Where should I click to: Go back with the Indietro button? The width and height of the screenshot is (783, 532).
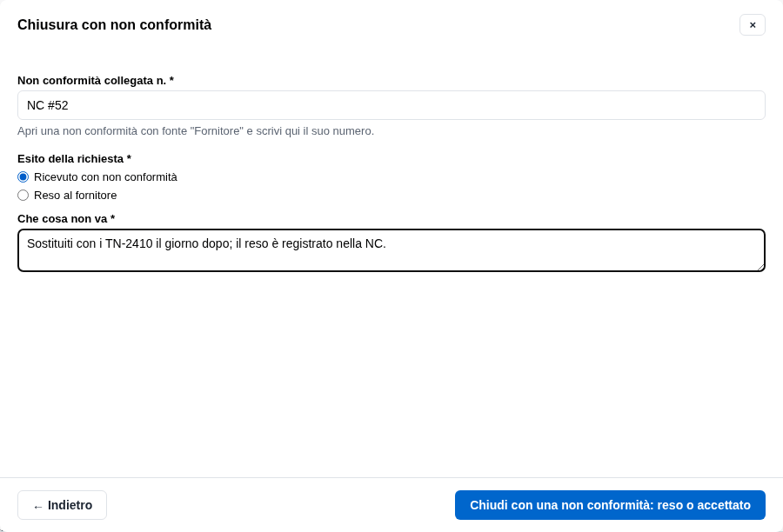click(62, 505)
